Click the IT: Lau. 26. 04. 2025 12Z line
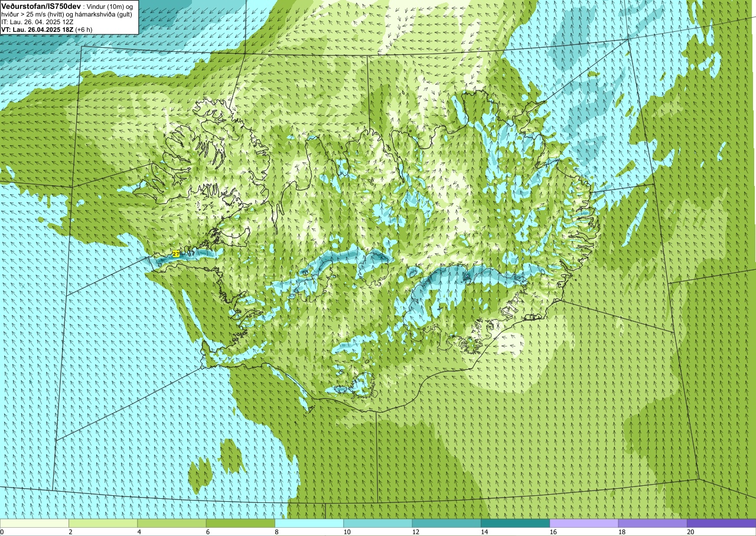 tap(37, 21)
